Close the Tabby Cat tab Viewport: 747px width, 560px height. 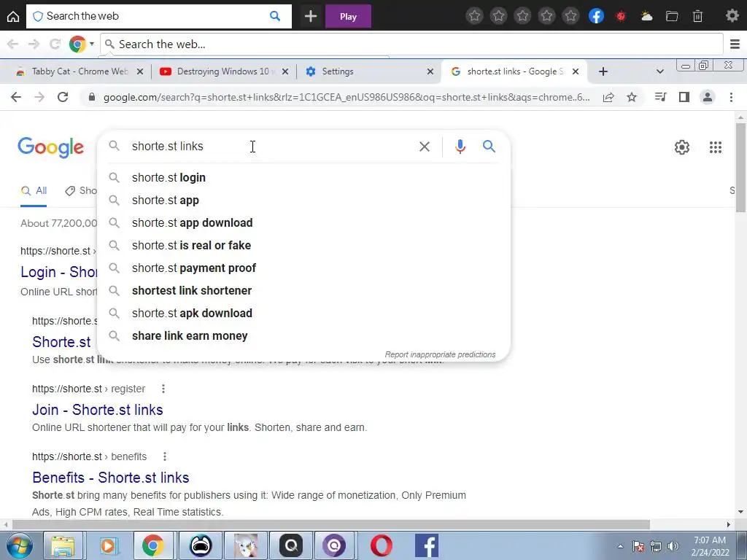pos(139,71)
